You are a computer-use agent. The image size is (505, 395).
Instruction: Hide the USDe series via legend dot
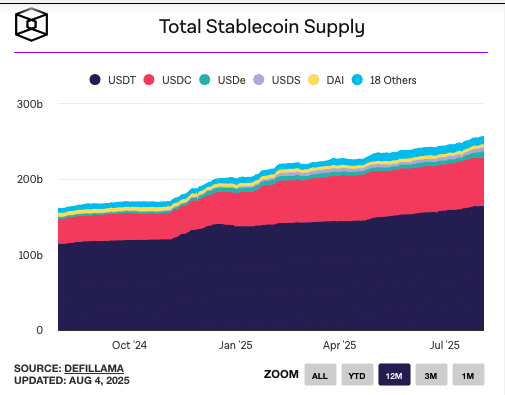(x=205, y=80)
